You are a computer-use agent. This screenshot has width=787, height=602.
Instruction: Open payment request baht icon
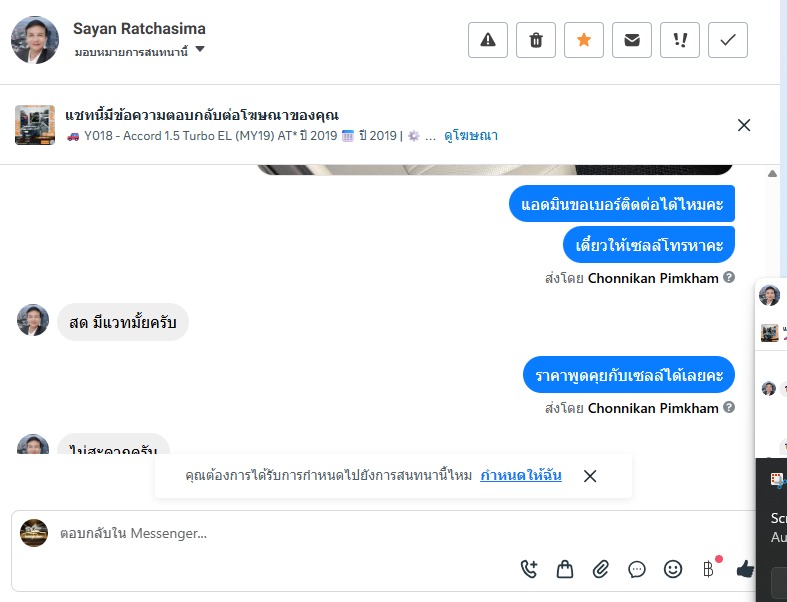709,569
